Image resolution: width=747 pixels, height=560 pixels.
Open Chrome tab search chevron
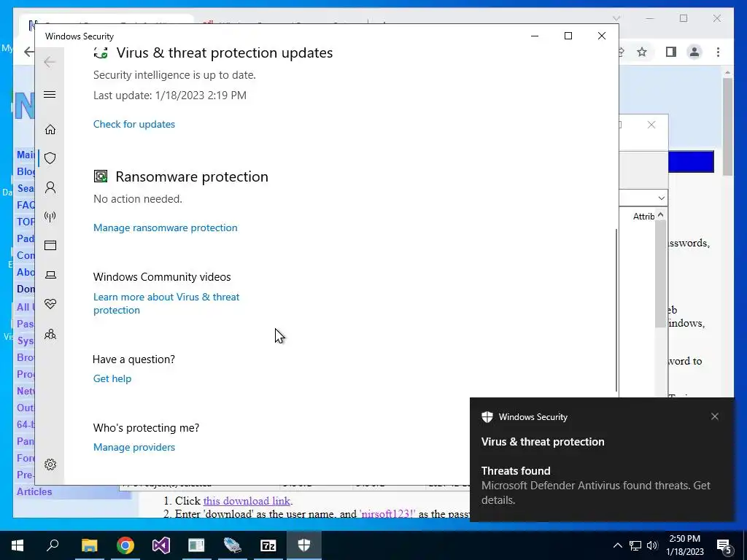(x=616, y=18)
